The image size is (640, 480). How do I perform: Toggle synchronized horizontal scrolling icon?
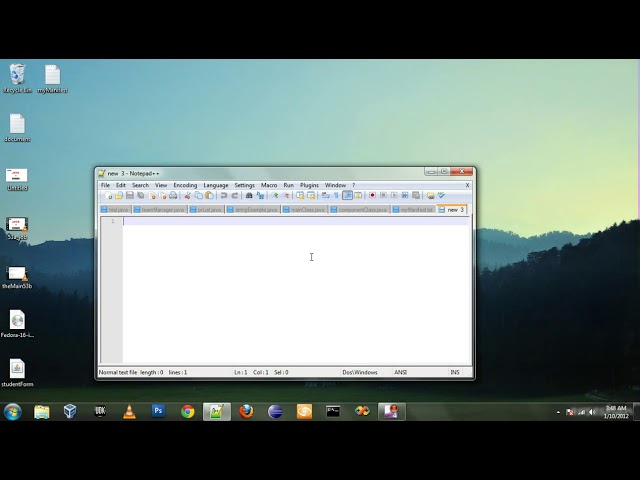[311, 196]
